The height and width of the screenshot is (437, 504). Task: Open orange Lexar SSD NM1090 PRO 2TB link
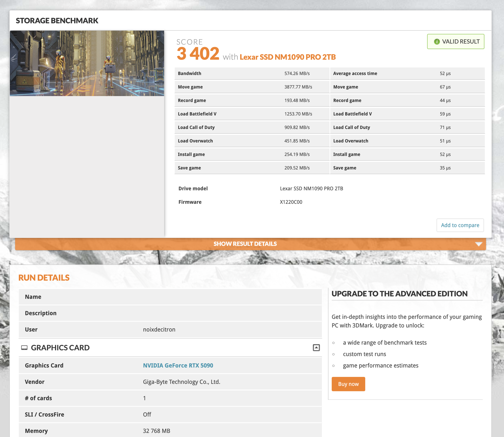click(288, 57)
